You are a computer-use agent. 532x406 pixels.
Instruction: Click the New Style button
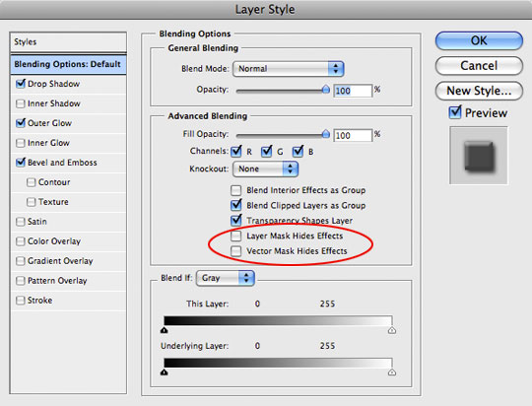point(479,91)
